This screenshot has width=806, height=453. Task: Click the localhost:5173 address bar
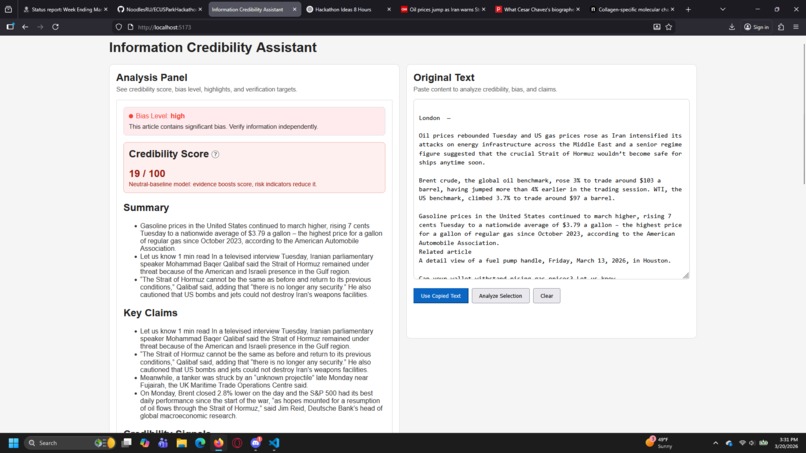pyautogui.click(x=391, y=27)
